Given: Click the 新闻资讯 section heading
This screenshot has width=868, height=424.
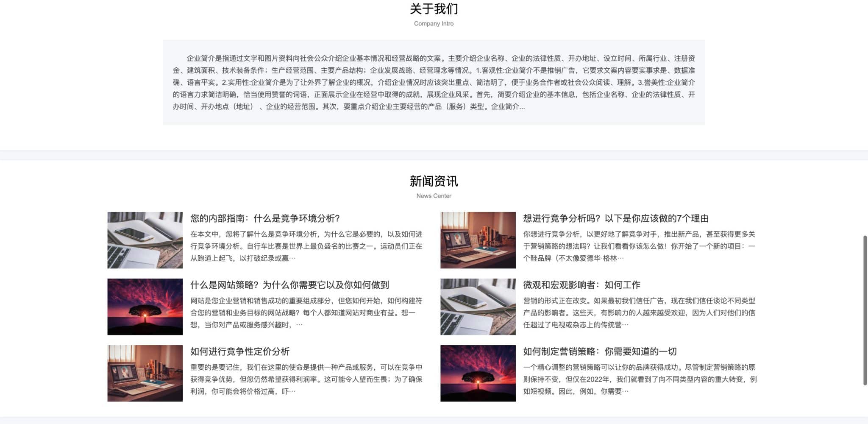Looking at the screenshot, I should (x=434, y=181).
